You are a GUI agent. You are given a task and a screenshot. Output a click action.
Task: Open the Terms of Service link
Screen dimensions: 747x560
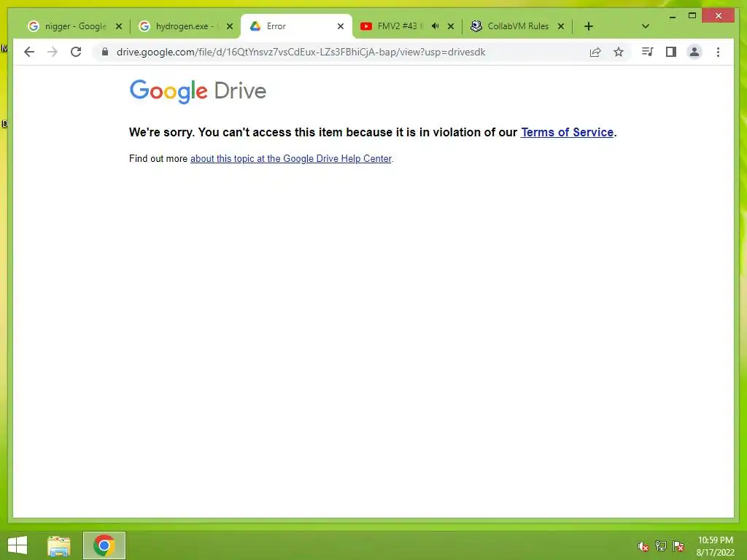tap(567, 132)
